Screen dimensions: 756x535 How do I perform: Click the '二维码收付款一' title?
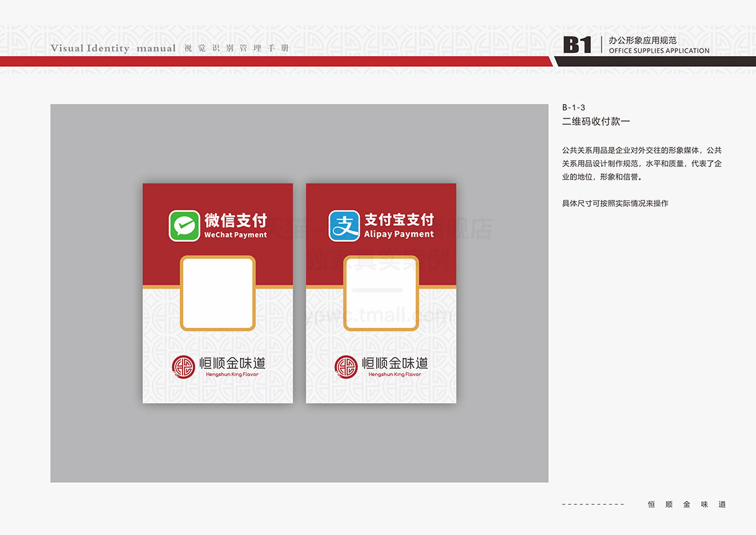596,122
